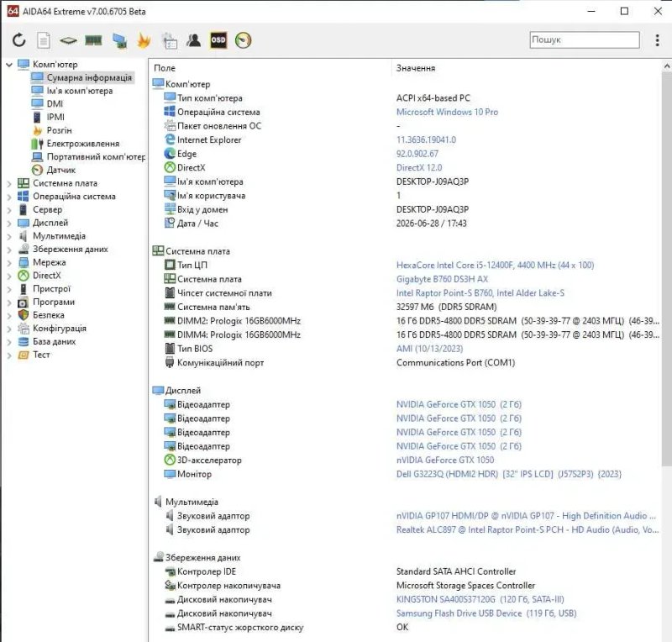
Task: Open the DMI tree item
Action: [55, 104]
